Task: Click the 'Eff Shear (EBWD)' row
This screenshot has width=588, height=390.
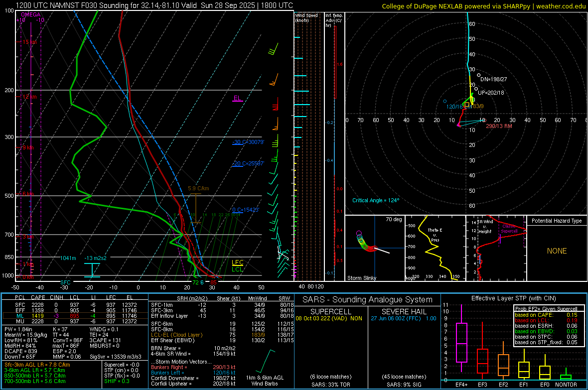Action: pyautogui.click(x=222, y=341)
